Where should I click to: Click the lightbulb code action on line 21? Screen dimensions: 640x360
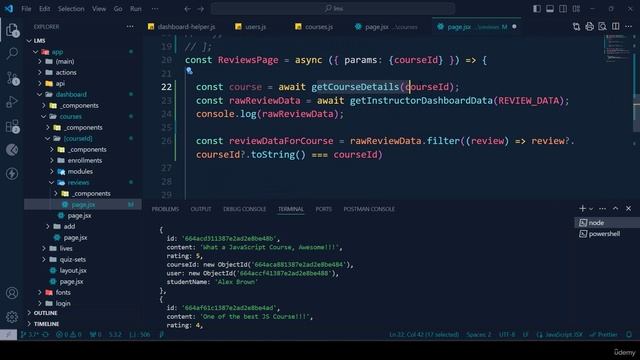189,71
